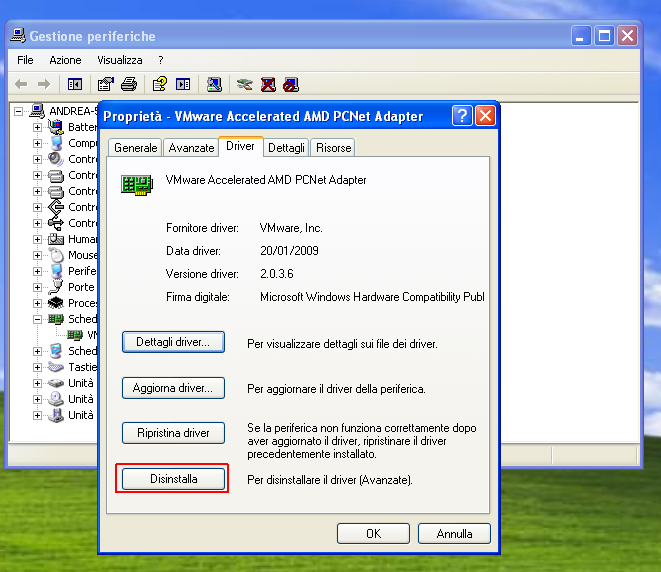This screenshot has height=572, width=661.
Task: Click the VMware Accelerated AMD PCNet Adapter device name
Action: pos(266,180)
